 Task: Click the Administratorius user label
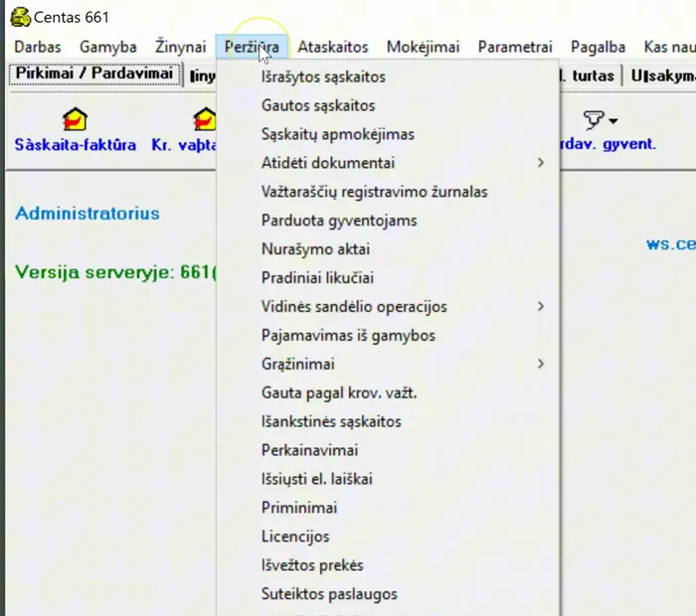pos(87,214)
